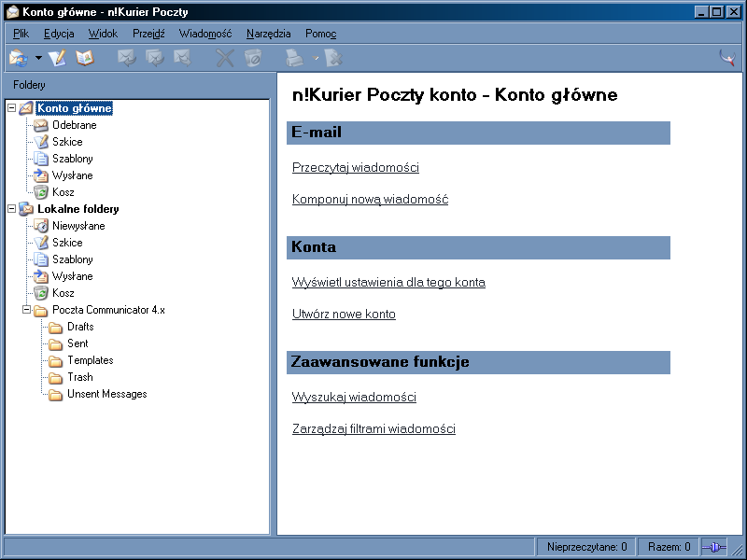
Task: Open the Address Book toolbar icon
Action: pos(85,58)
